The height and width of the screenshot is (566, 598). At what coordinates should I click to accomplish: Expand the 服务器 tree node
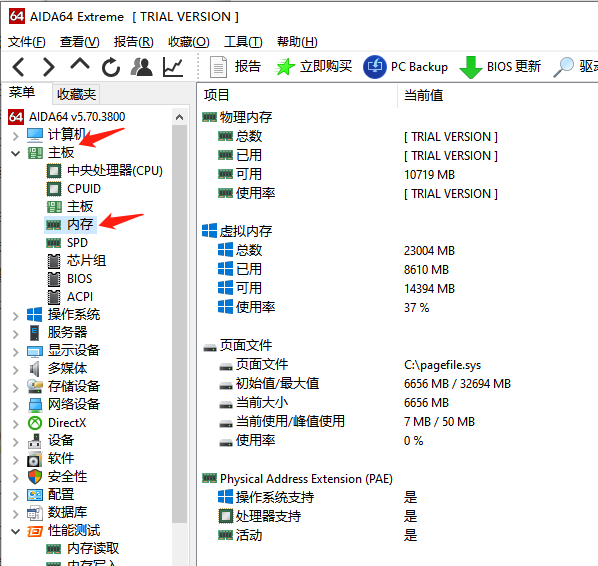[16, 334]
